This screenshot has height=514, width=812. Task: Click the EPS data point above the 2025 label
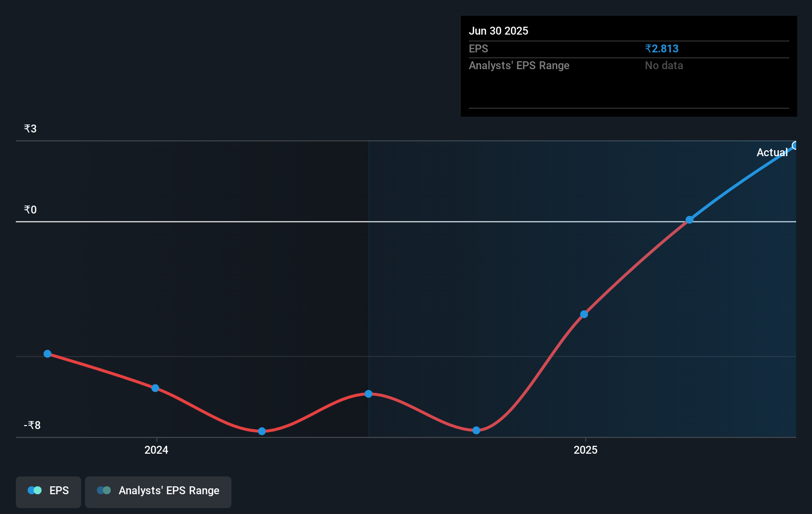[584, 314]
